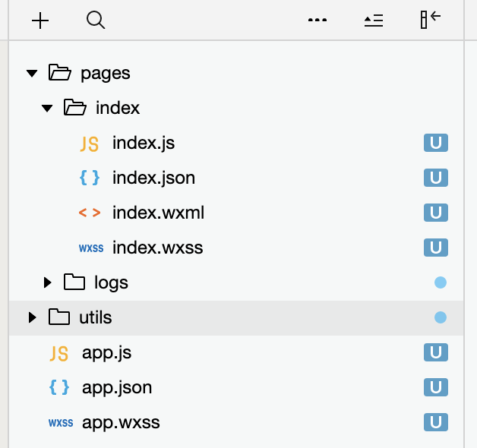Click the U badge next to app.wxss
The height and width of the screenshot is (448, 477).
pos(436,422)
